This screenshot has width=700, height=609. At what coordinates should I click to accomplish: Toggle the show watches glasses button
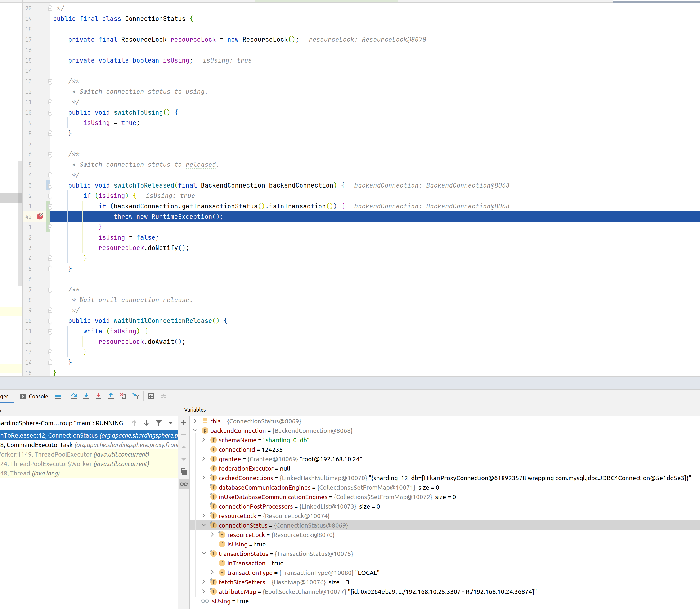184,484
